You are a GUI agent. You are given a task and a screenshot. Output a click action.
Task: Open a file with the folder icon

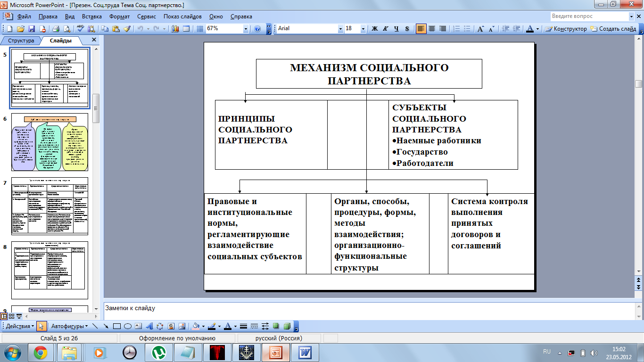[x=21, y=28]
